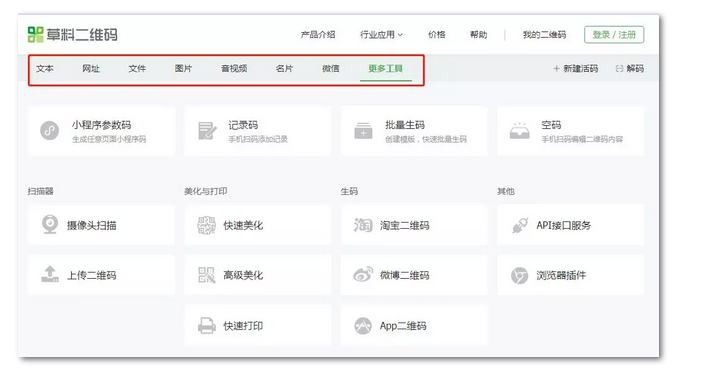Click the 生码 section heading

[x=349, y=191]
